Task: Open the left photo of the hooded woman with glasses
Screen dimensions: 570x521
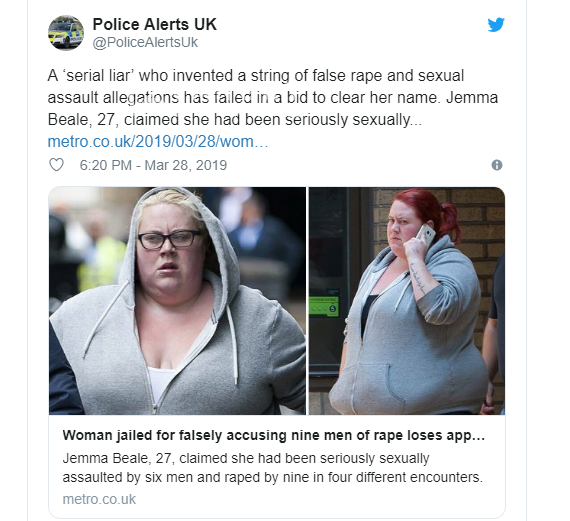Action: point(177,301)
